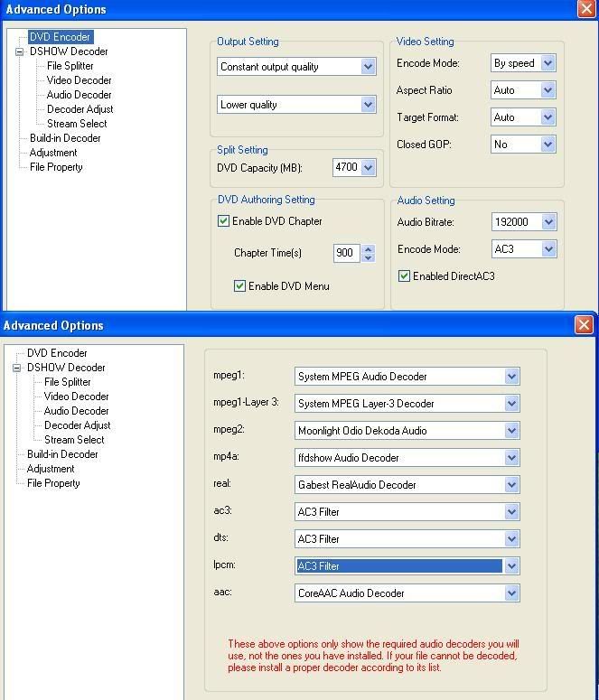Disable the Enable DVD Menu checkbox
Viewport: 599px width, 700px height.
click(239, 286)
